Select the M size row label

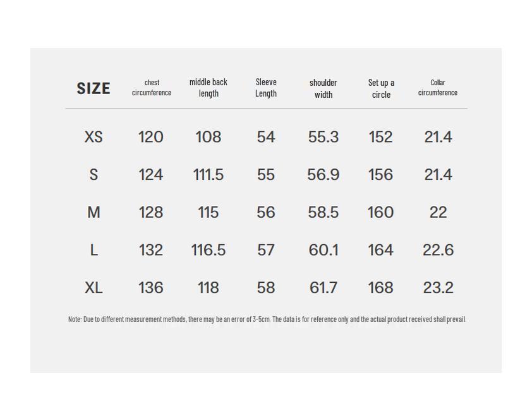point(94,213)
